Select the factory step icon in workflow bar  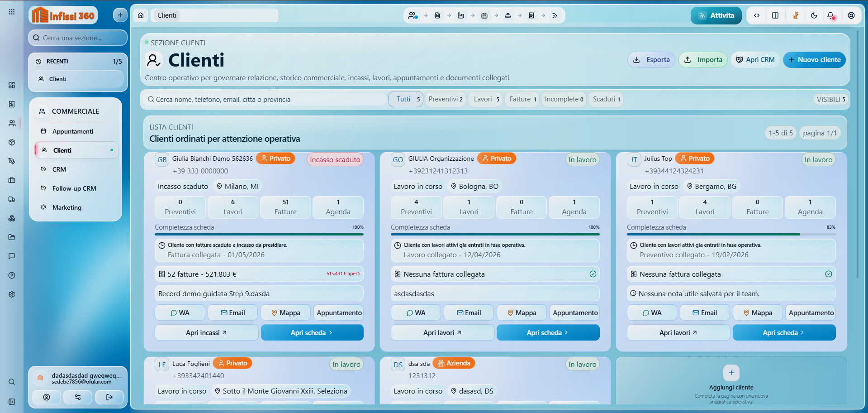(x=461, y=15)
